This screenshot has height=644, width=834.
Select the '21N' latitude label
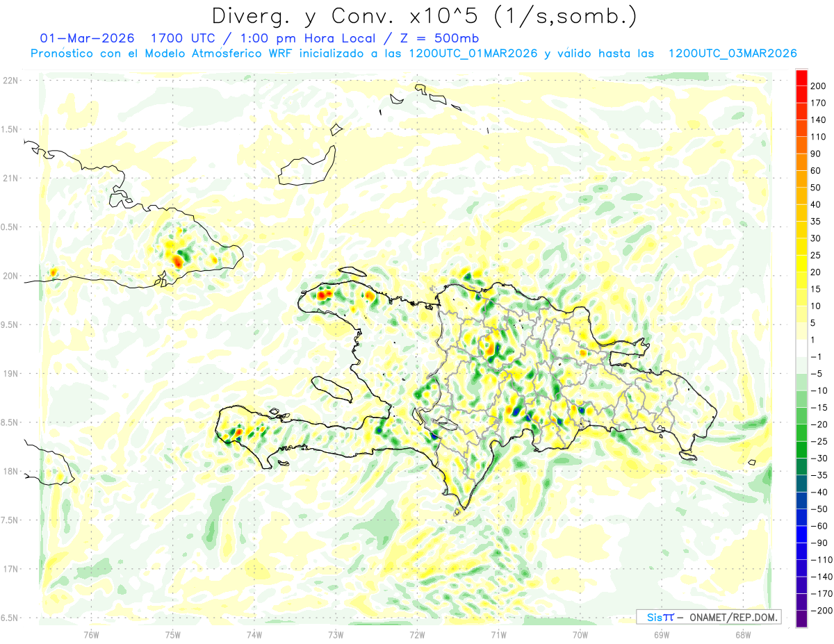pos(10,178)
